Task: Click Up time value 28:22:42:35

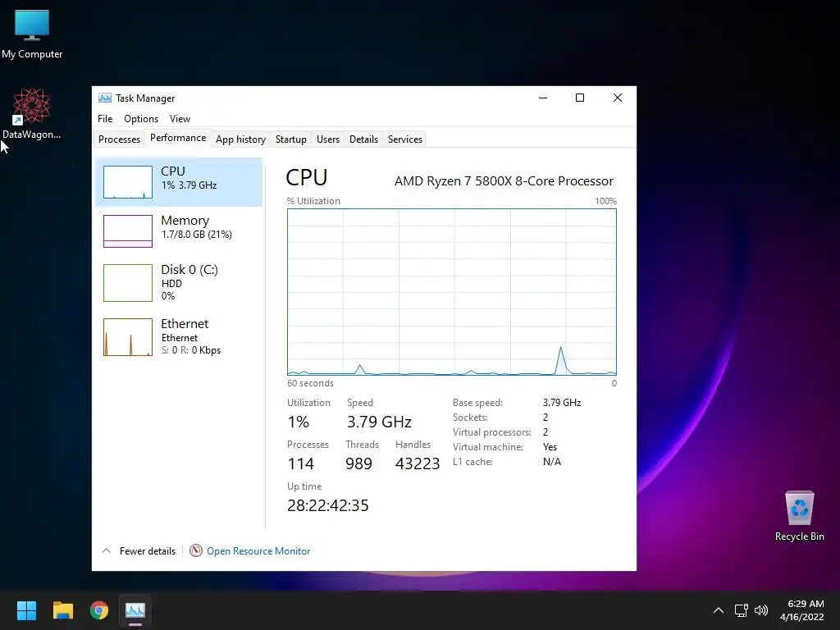Action: click(x=328, y=505)
